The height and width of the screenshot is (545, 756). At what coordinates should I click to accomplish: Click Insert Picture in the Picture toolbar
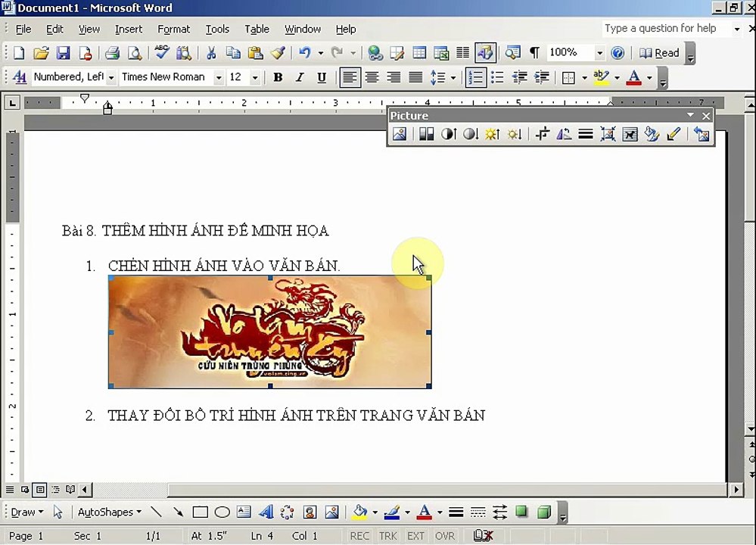(400, 134)
